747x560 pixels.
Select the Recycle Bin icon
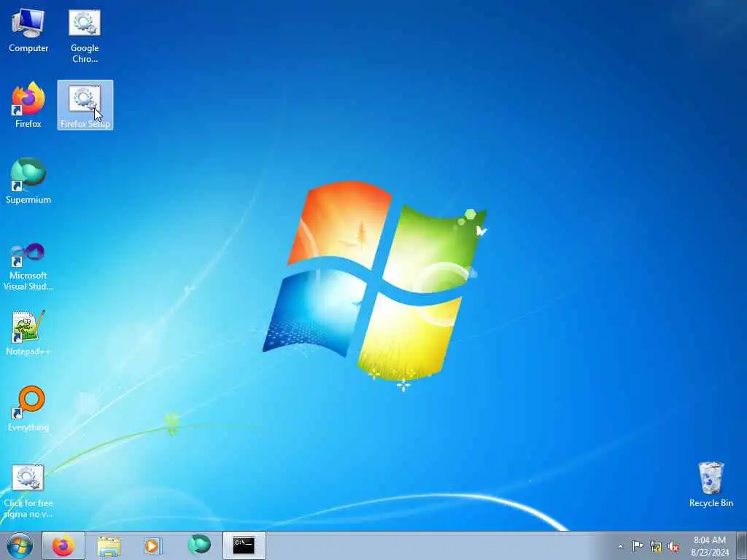(711, 484)
